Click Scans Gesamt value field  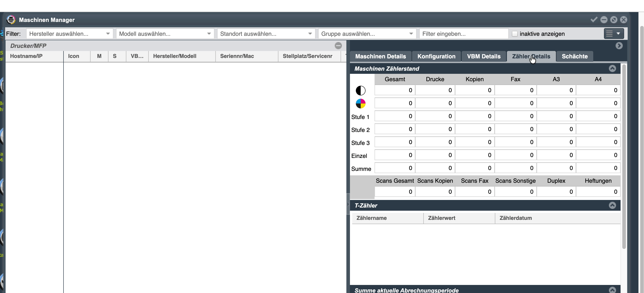(395, 192)
